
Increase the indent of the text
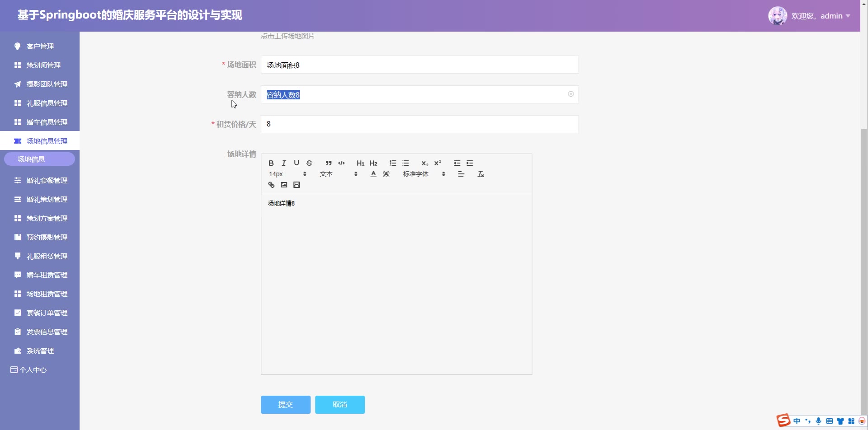pyautogui.click(x=470, y=163)
